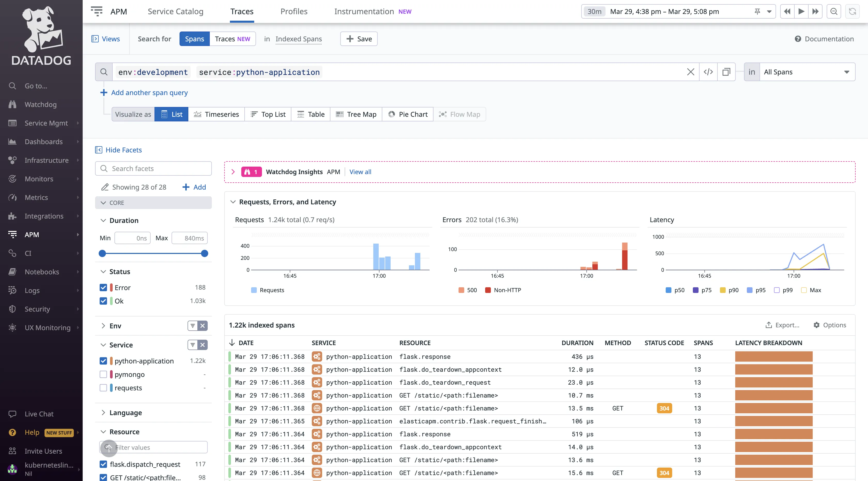
Task: Open Go to... search in sidebar
Action: (36, 86)
